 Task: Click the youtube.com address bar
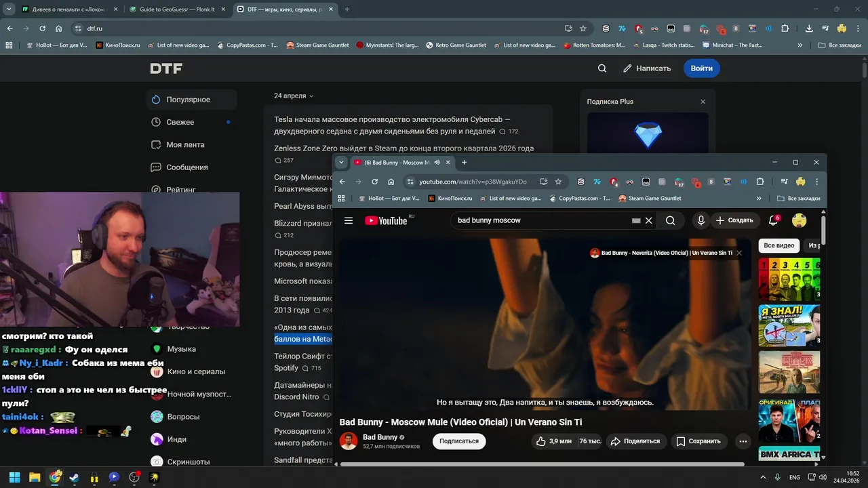click(471, 182)
